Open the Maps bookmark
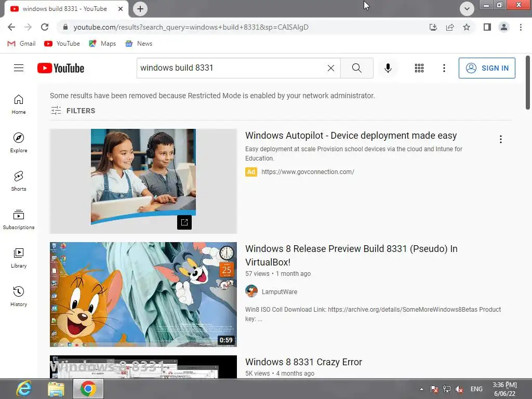Viewport: 532px width, 399px height. (x=102, y=44)
